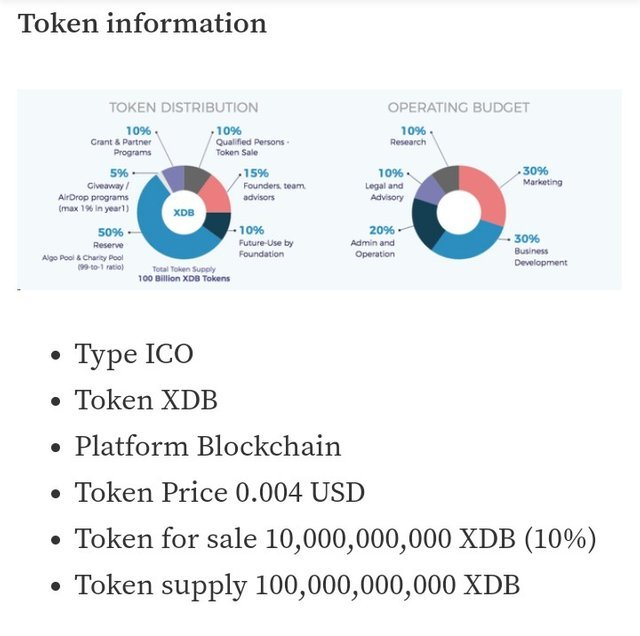Click the 100 Billion XDB Tokens caption
640x636 pixels.
184,278
